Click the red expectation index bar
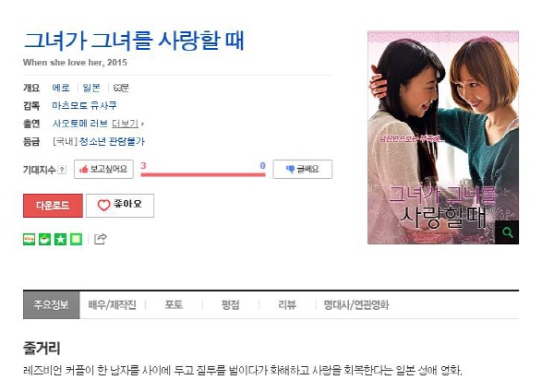This screenshot has height=392, width=554. [203, 174]
